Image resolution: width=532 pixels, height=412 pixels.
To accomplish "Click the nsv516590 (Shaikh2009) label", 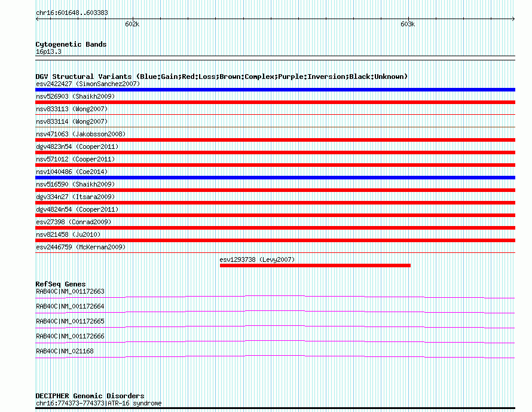I will coord(75,184).
